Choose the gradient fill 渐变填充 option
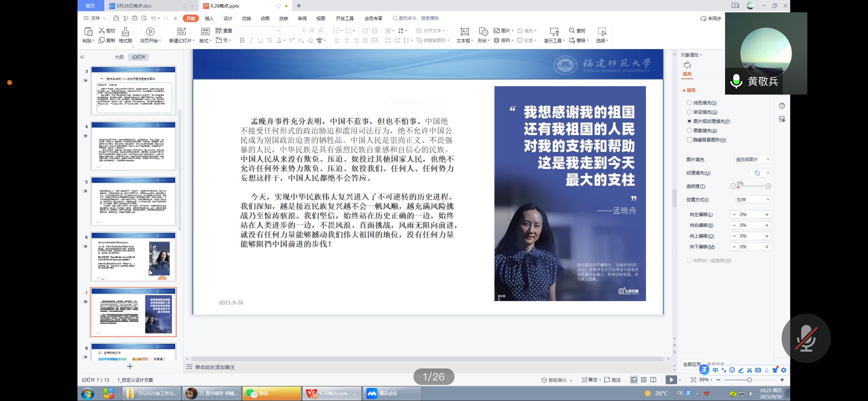Viewport: 868px width, 401px height. click(x=689, y=112)
